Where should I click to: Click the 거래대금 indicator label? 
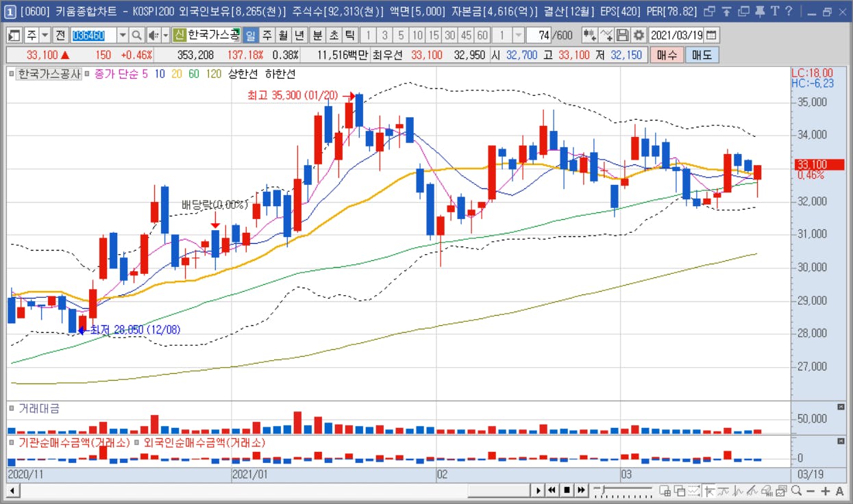(39, 408)
